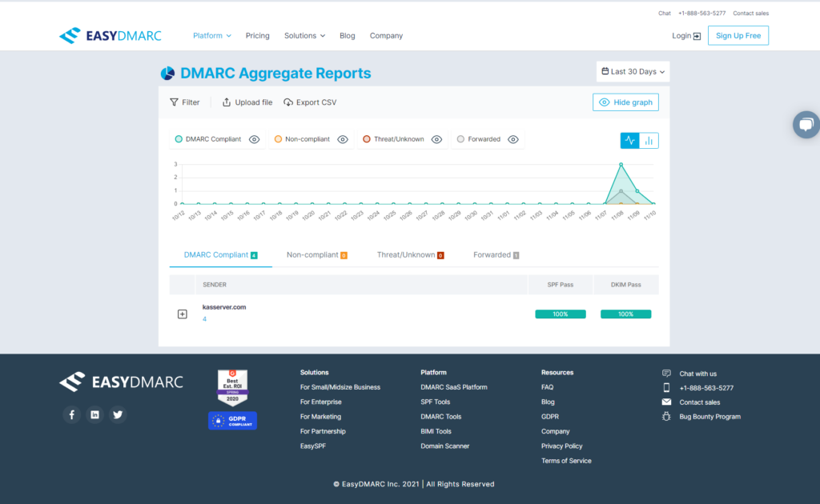Switch to line chart view

click(629, 141)
